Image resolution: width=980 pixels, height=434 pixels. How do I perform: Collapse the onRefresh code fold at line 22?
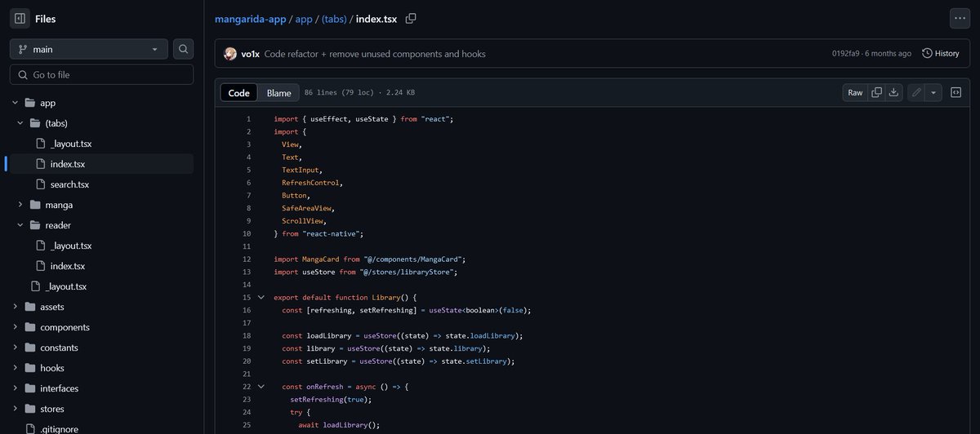click(261, 386)
